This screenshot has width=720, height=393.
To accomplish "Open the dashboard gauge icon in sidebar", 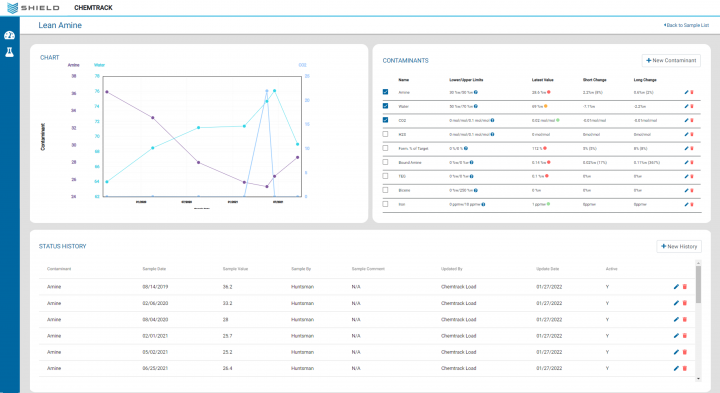I will 9,35.
